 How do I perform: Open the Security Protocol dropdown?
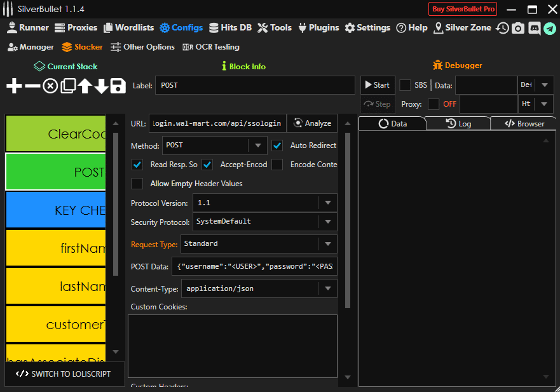(327, 222)
